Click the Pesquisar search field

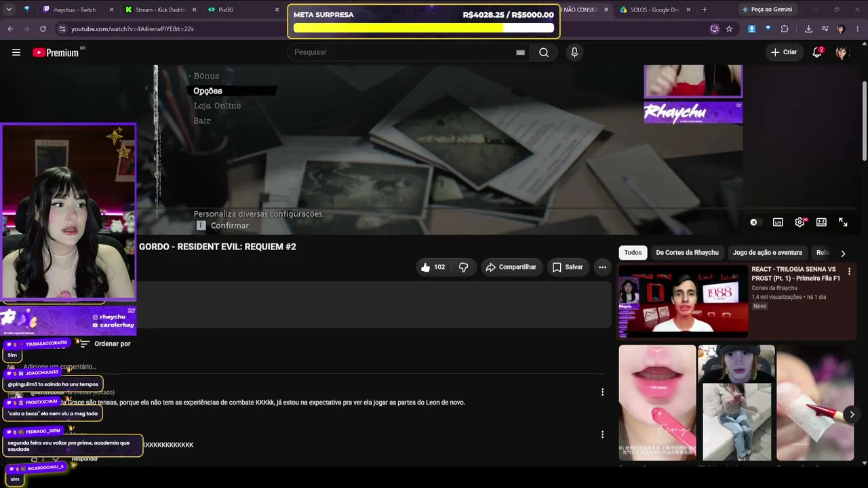403,52
